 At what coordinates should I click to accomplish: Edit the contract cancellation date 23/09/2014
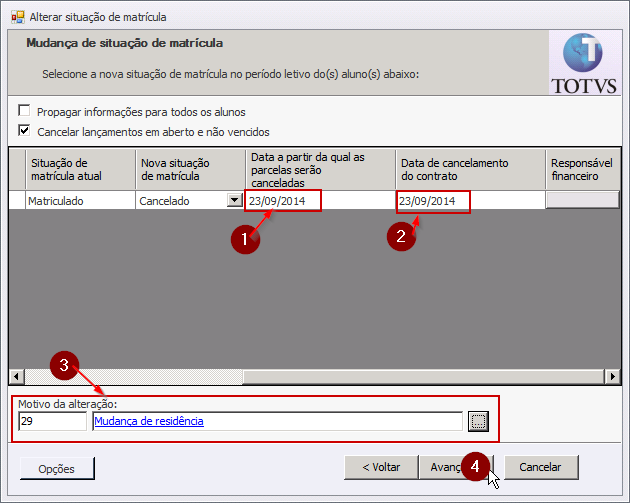[432, 201]
